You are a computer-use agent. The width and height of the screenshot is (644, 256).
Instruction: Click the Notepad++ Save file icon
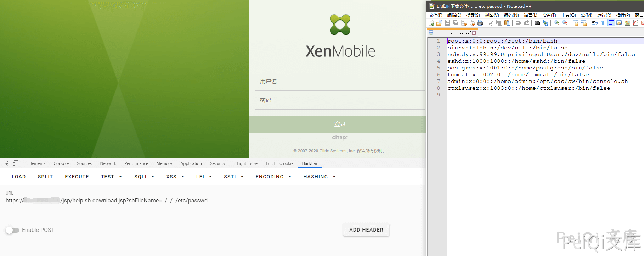pos(447,23)
